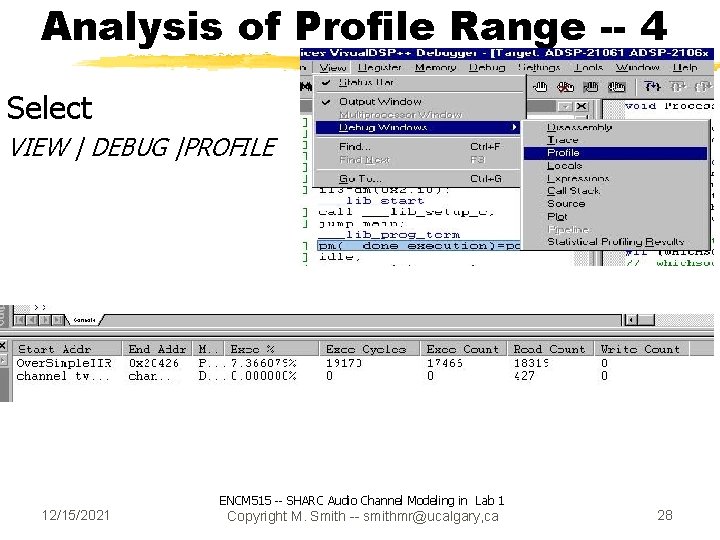Click the highlighted pm(__done_execution) code line
720x540 pixels.
pos(419,246)
